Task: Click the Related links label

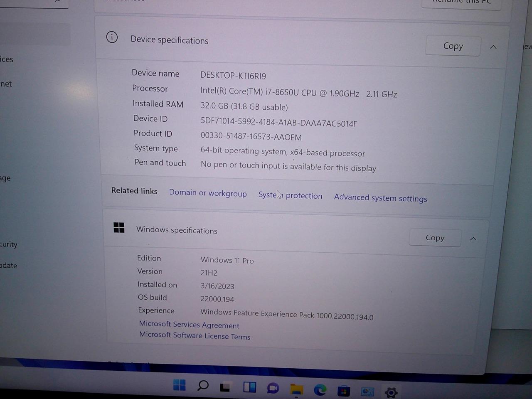Action: (x=134, y=191)
